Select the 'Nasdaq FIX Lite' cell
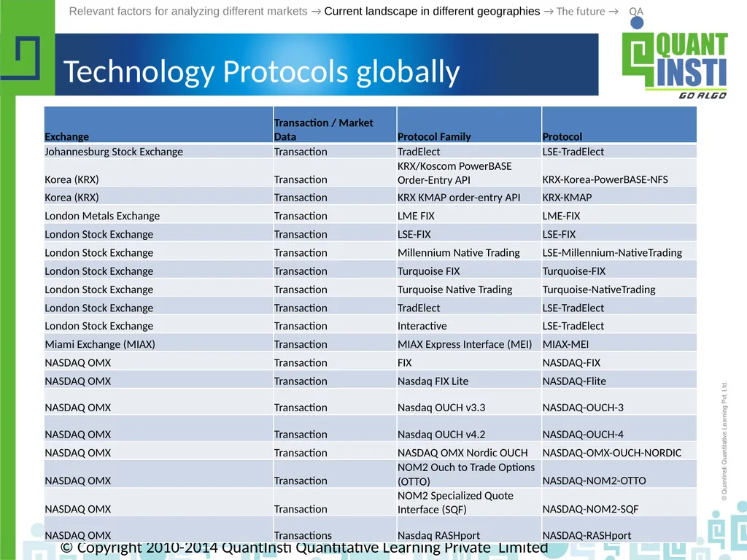747x560 pixels. pyautogui.click(x=469, y=381)
